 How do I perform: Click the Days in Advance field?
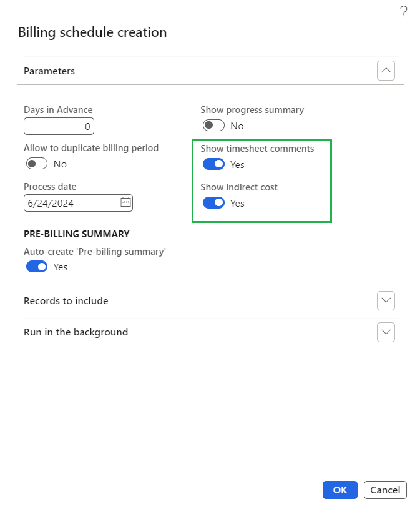click(59, 126)
